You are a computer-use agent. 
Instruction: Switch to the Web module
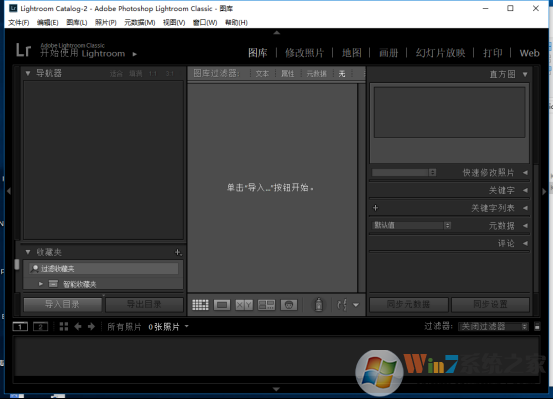[529, 53]
